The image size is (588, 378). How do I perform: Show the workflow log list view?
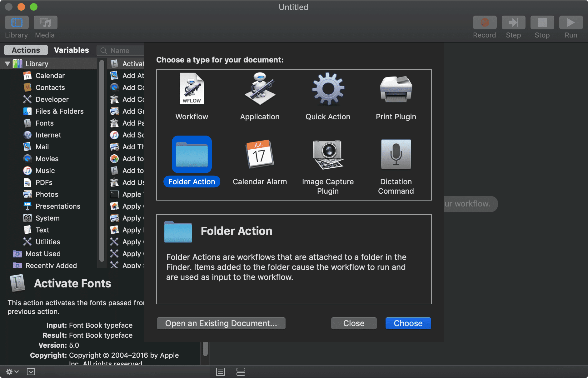pyautogui.click(x=221, y=372)
